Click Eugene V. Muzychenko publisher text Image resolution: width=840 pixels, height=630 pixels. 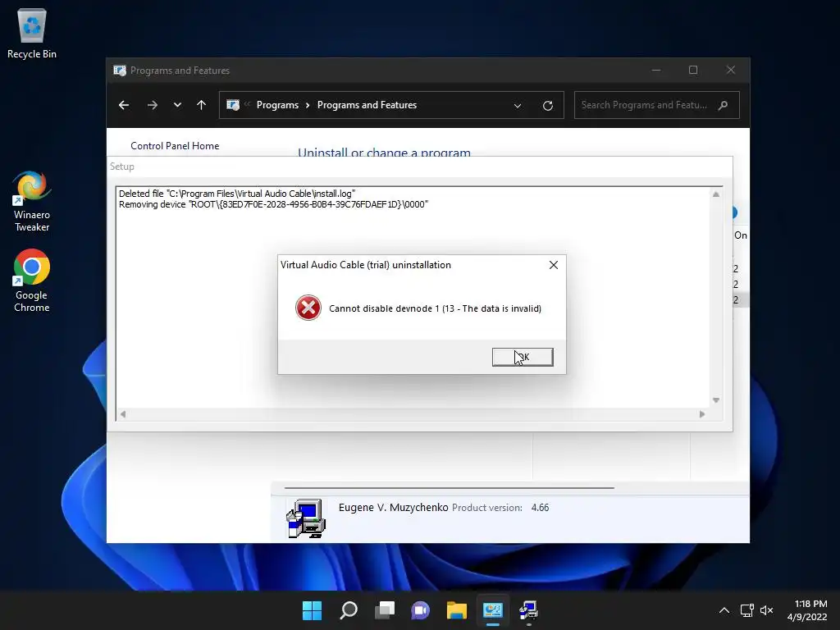coord(393,507)
